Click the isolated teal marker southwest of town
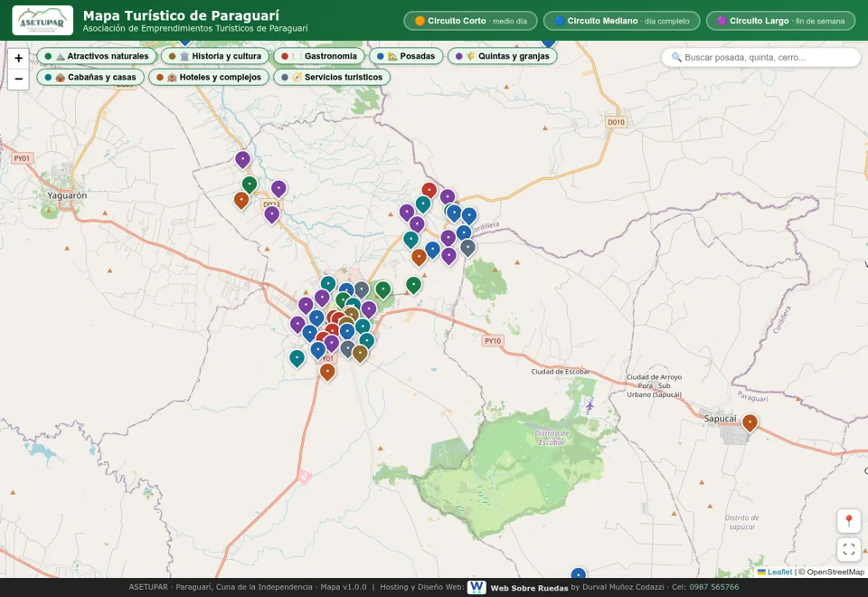The image size is (868, 597). click(297, 358)
